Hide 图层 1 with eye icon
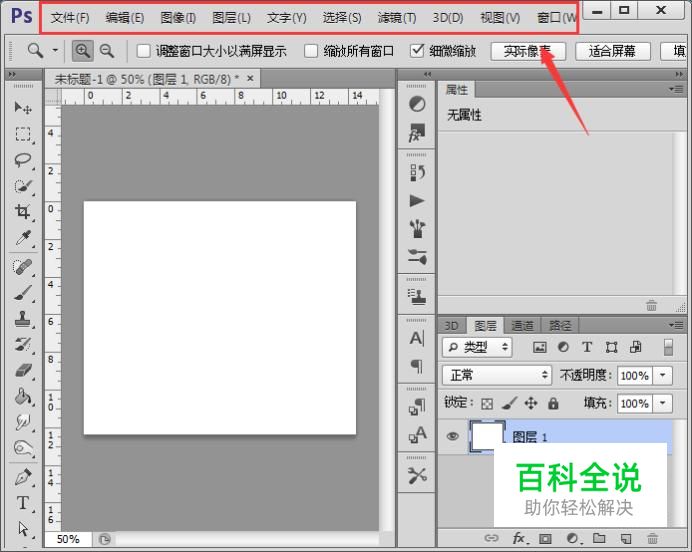 pyautogui.click(x=452, y=436)
